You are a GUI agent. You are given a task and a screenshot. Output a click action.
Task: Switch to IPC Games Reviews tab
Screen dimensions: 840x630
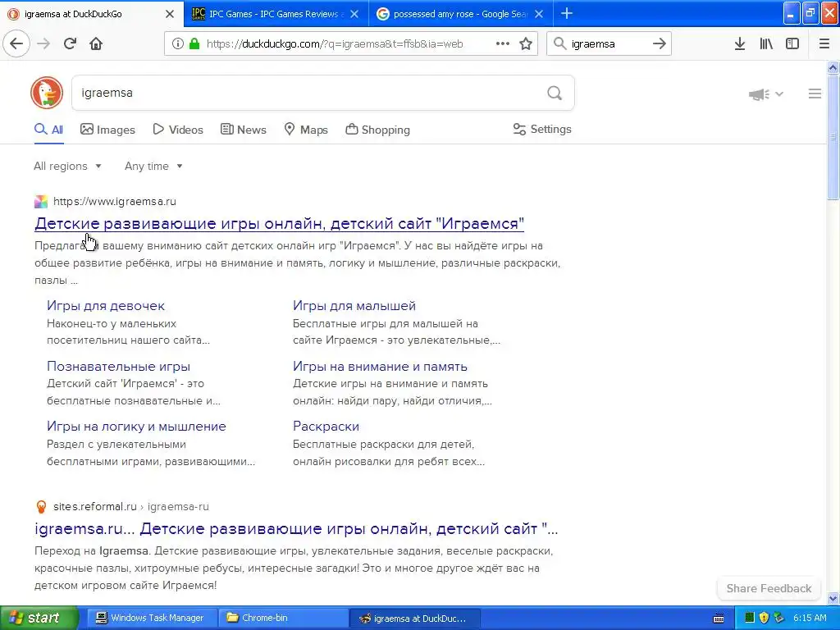(x=276, y=14)
